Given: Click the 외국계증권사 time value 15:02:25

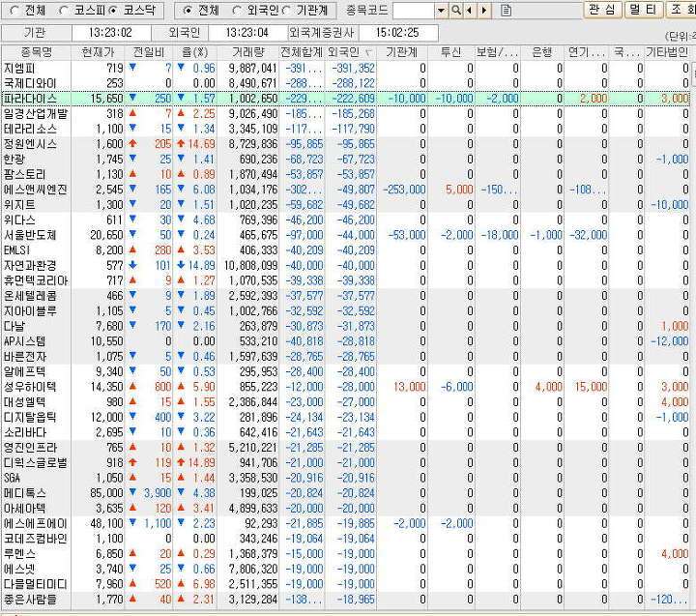Looking at the screenshot, I should (397, 33).
